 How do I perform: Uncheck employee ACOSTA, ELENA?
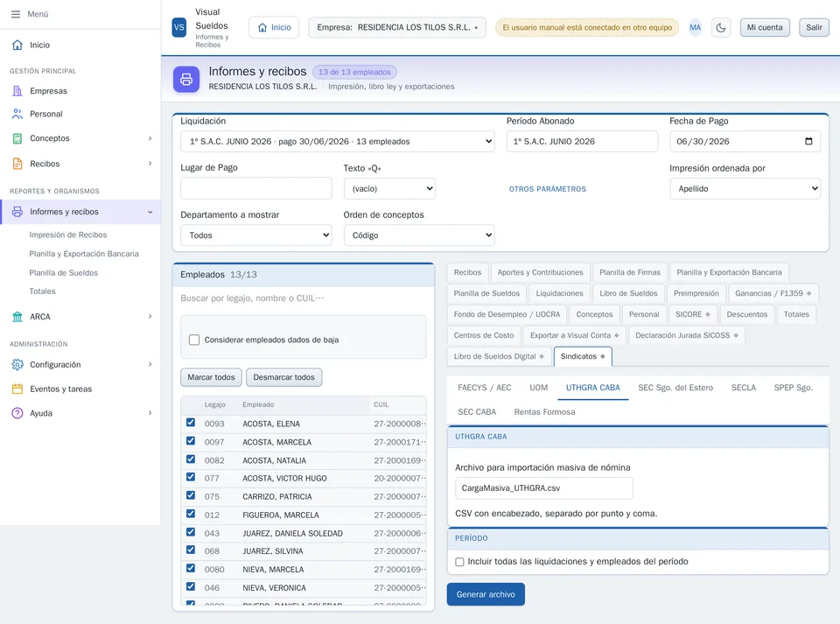coord(190,423)
